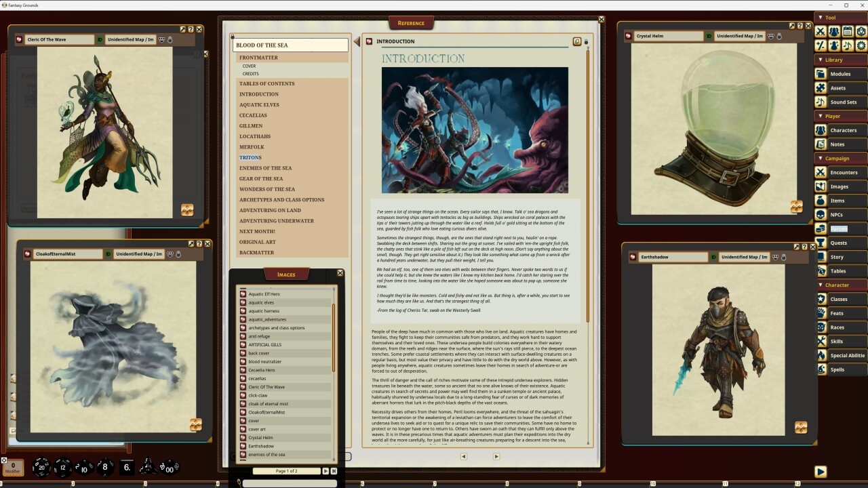Open the Party Sheet tool
868x488 pixels.
(x=834, y=31)
